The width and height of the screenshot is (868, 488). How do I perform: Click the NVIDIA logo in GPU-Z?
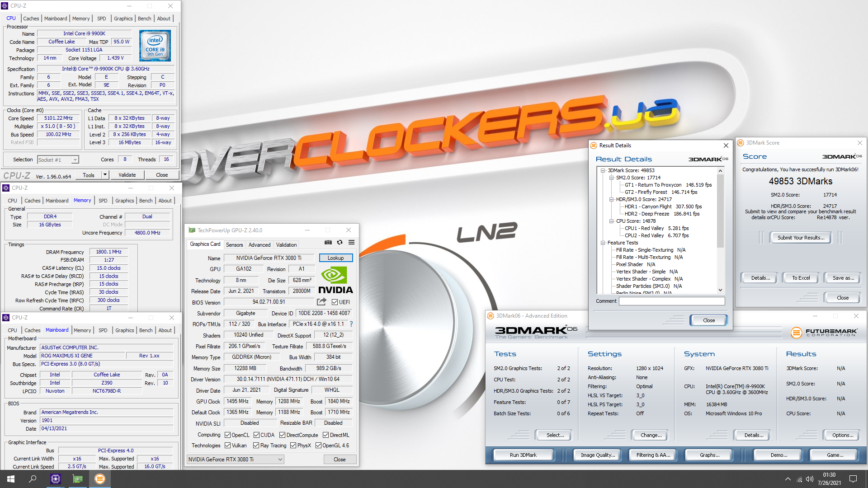click(x=335, y=280)
